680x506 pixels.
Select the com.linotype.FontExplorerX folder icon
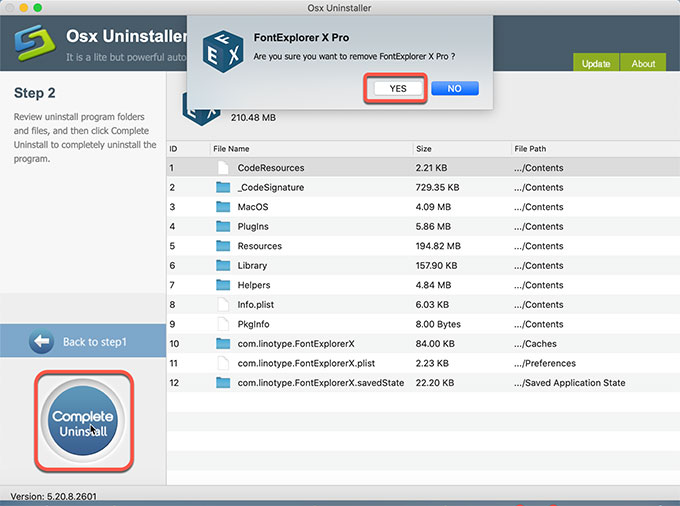click(223, 343)
